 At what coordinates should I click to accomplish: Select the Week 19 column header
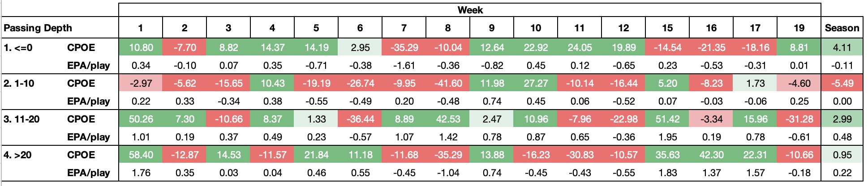point(799,28)
